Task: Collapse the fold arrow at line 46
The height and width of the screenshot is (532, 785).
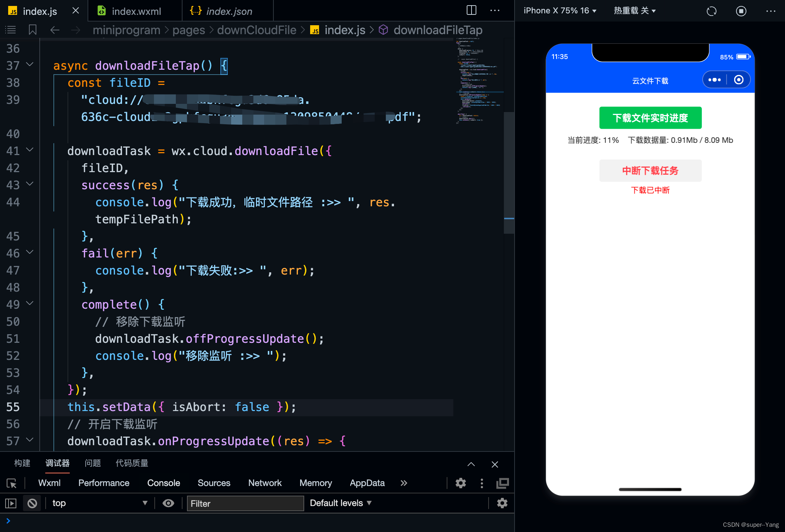Action: point(30,252)
